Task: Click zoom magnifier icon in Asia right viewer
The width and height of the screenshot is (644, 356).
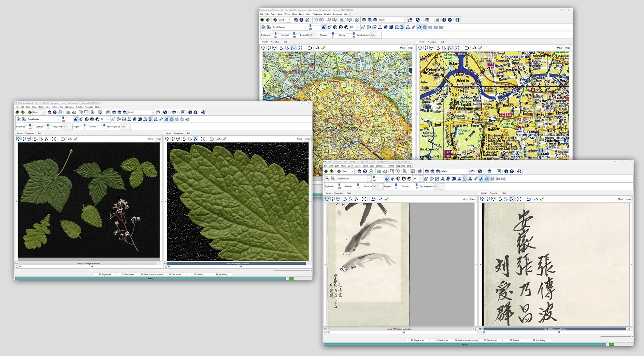Action: (x=501, y=199)
